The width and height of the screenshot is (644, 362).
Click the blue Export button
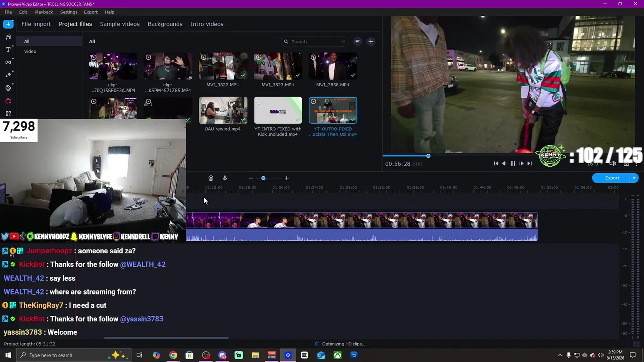(612, 178)
